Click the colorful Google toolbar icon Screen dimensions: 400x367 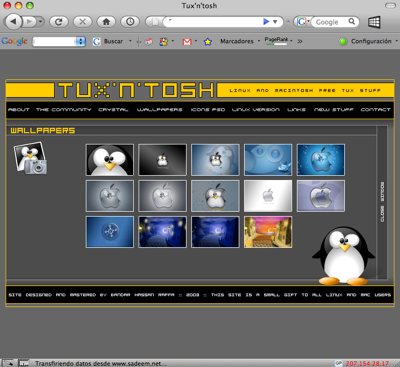[x=163, y=42]
